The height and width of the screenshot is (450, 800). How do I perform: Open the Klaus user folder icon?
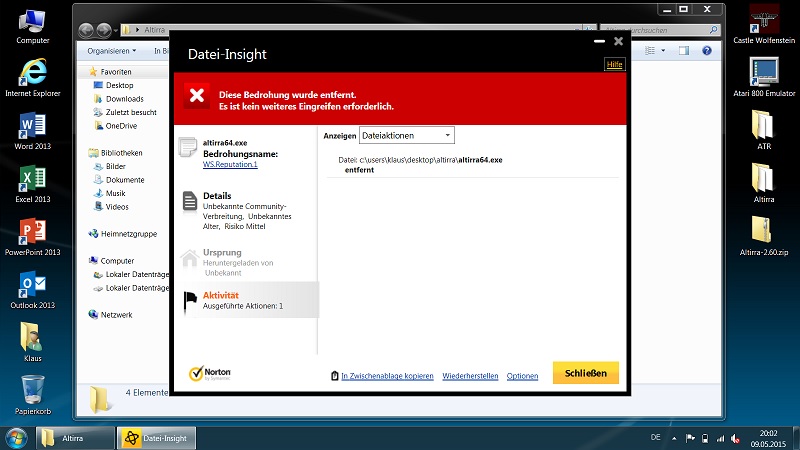32,342
